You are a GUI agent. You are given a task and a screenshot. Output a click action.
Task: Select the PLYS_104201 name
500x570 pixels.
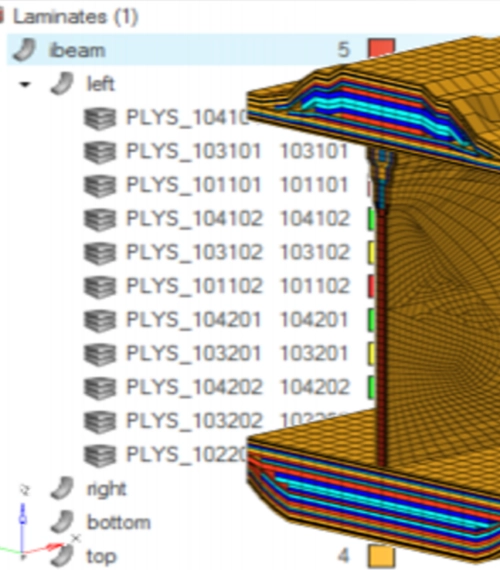(193, 320)
